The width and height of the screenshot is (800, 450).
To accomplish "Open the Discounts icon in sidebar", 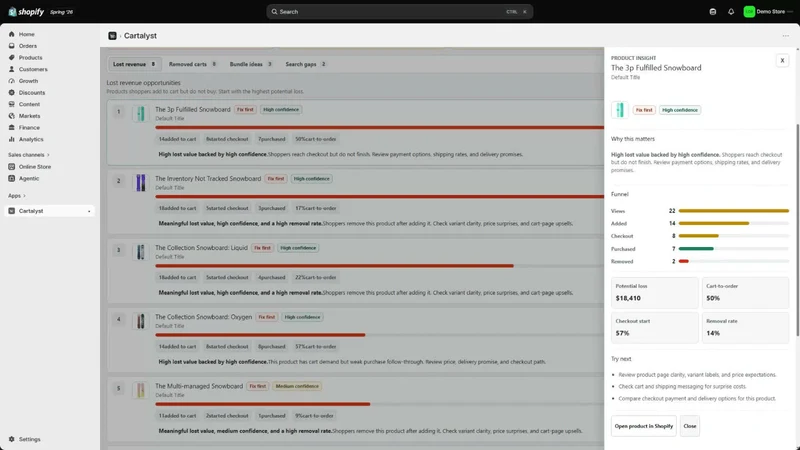I will point(11,92).
